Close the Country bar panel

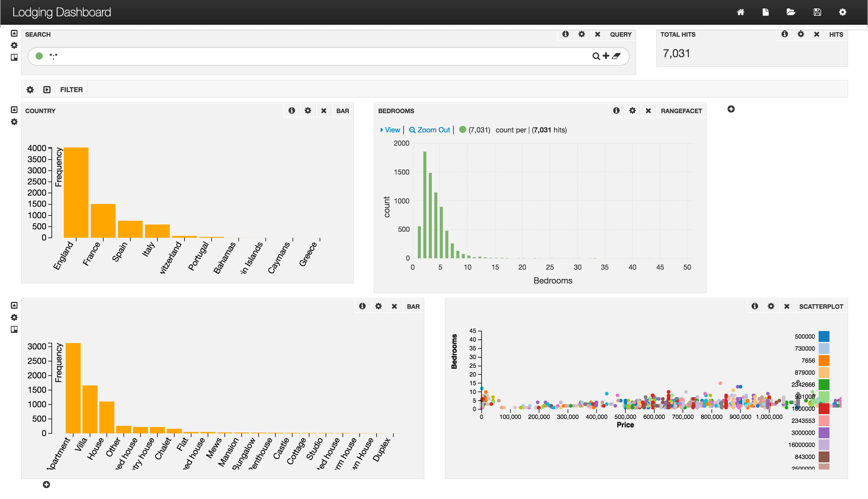[x=324, y=111]
